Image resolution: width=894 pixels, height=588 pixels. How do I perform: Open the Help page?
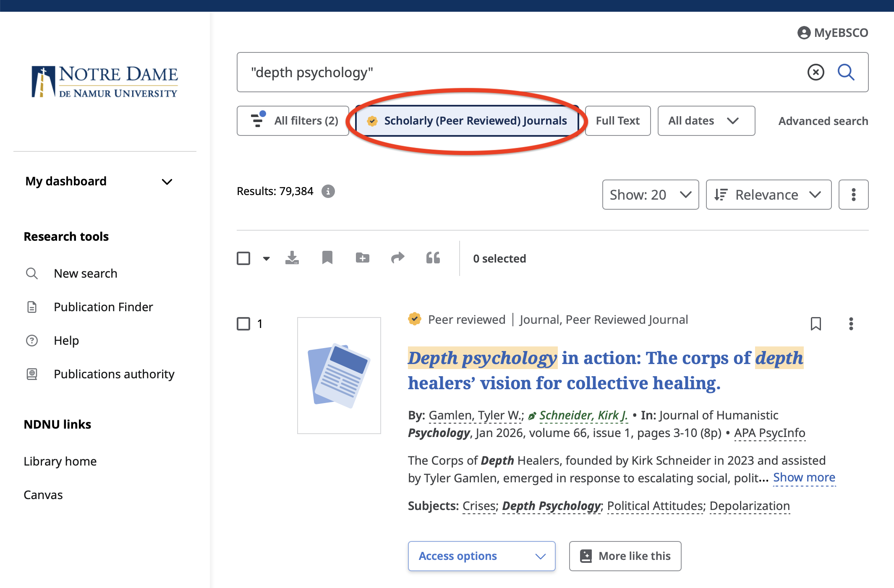66,341
